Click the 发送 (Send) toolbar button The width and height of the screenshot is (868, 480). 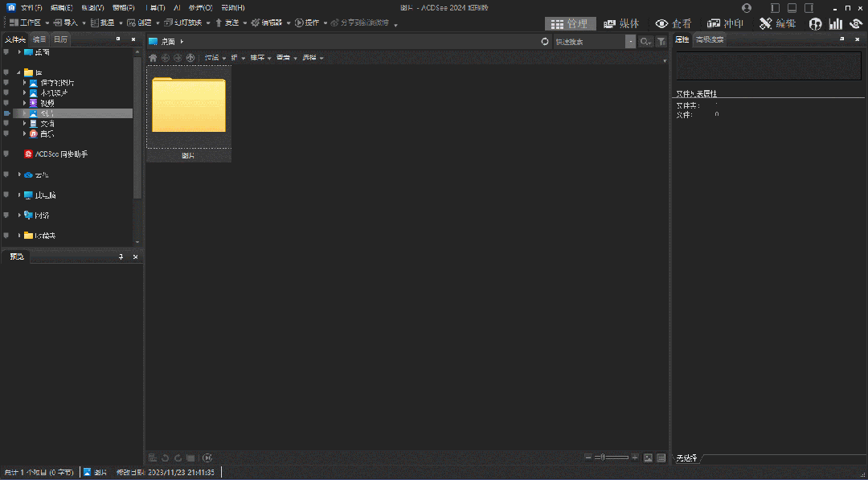pyautogui.click(x=227, y=23)
